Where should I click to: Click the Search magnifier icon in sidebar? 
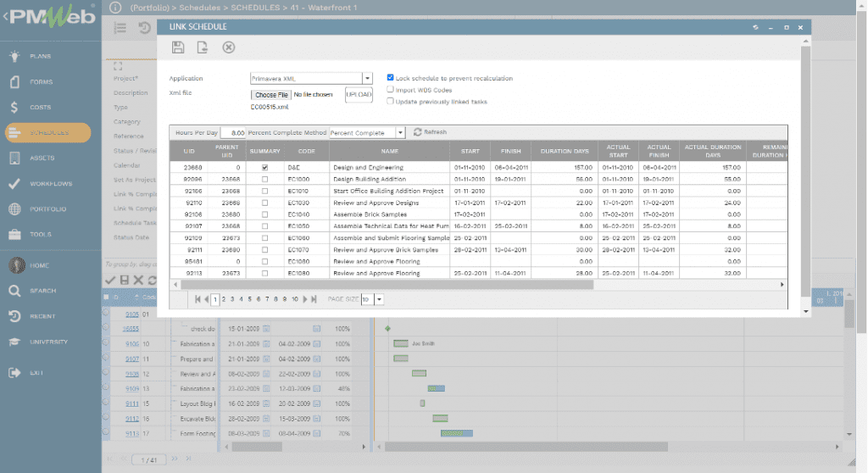(15, 291)
